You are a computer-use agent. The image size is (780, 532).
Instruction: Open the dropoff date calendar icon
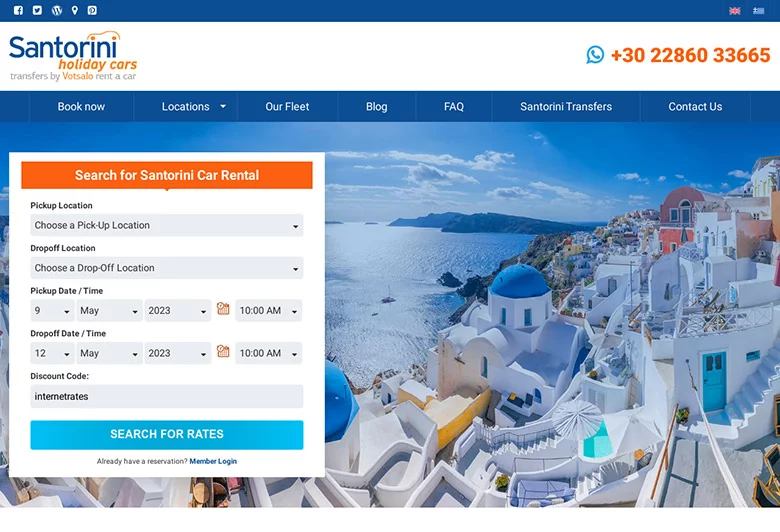click(x=223, y=351)
